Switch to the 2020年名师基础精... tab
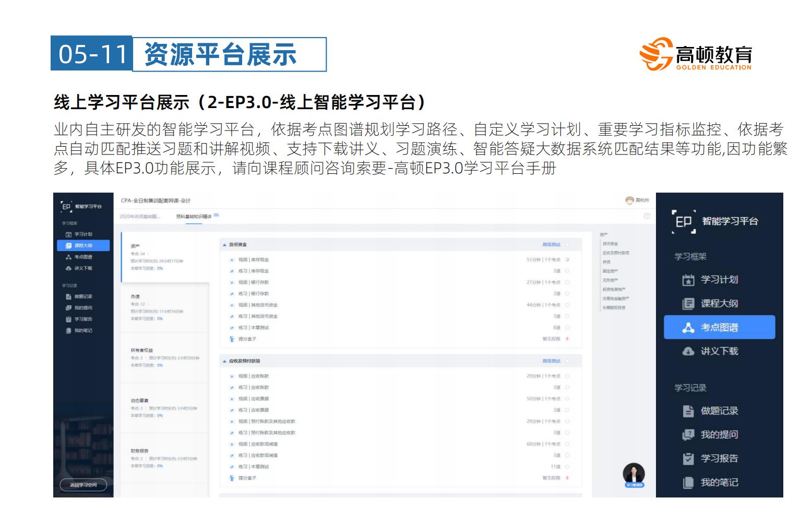Image resolution: width=812 pixels, height=522 pixels. click(x=140, y=216)
